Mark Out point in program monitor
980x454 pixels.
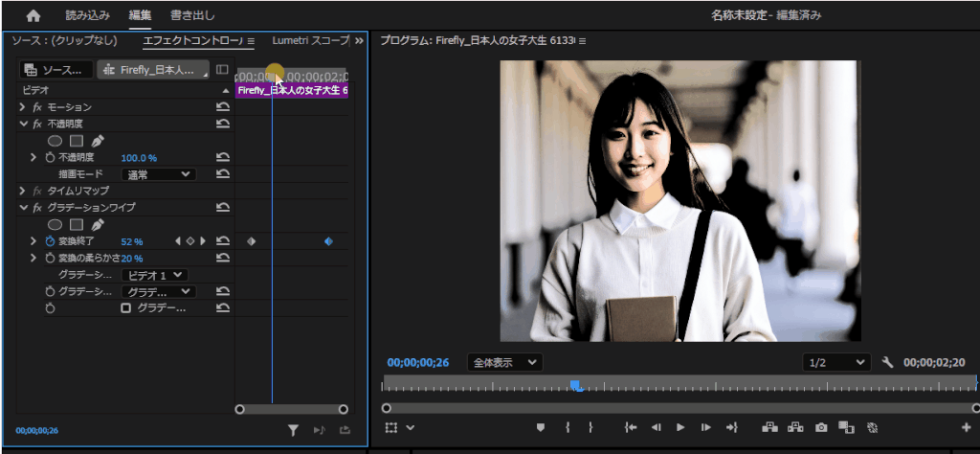590,428
